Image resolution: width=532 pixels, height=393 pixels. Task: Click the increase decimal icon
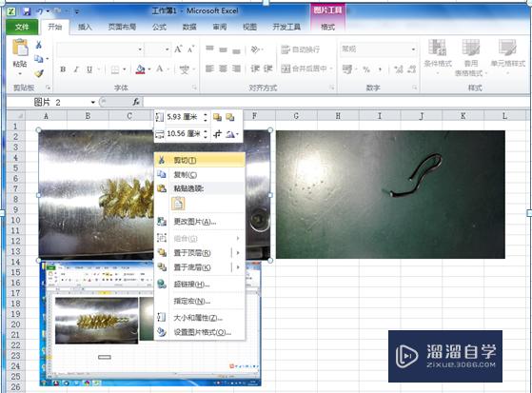(x=399, y=69)
